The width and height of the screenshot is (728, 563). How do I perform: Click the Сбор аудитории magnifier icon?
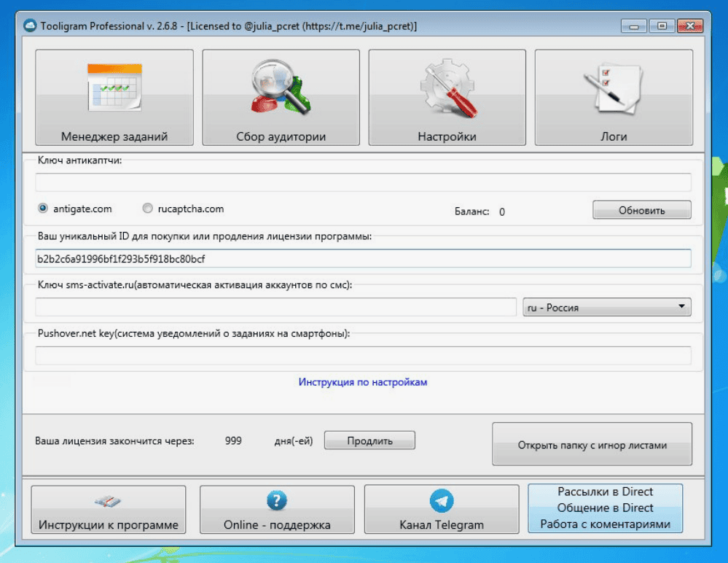point(281,87)
